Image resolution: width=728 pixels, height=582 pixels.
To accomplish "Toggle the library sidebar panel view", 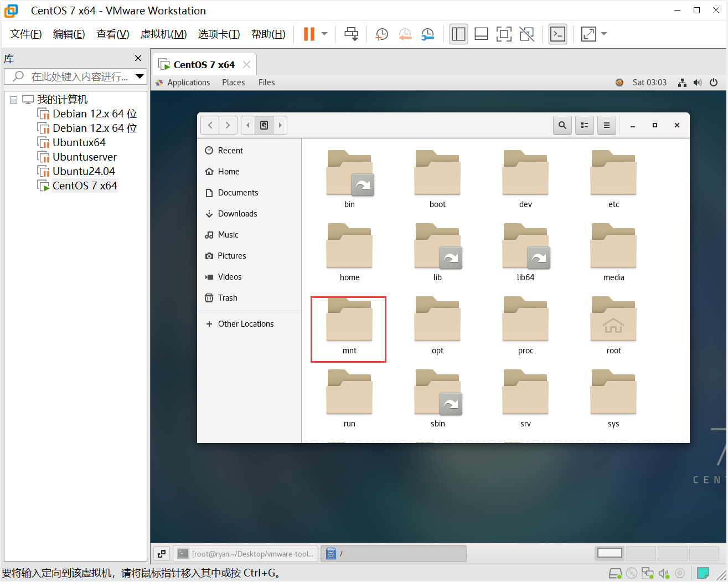I will pyautogui.click(x=458, y=34).
